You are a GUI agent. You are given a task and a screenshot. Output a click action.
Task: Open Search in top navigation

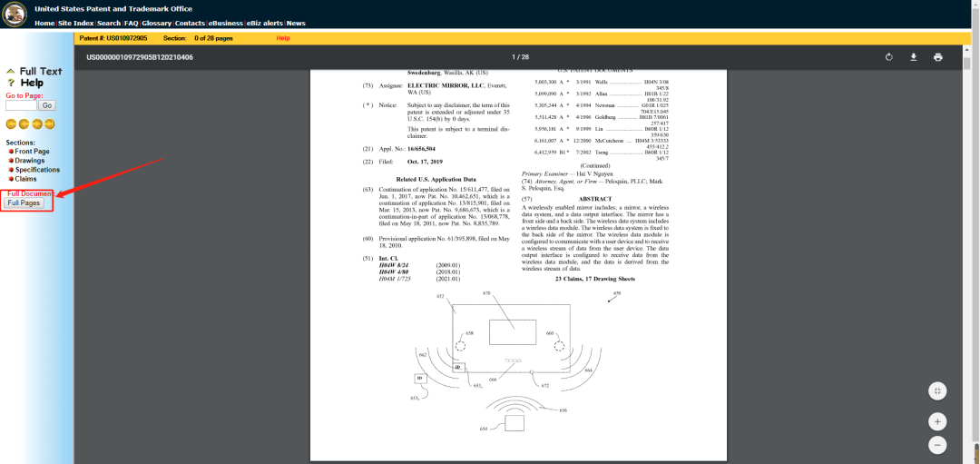coord(109,23)
